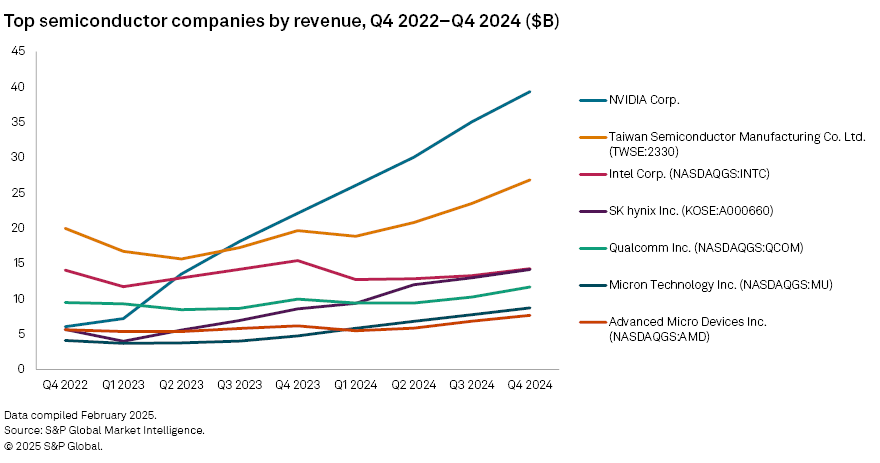Click the green Qualcomm legend line marker
The height and width of the screenshot is (463, 880).
point(593,248)
